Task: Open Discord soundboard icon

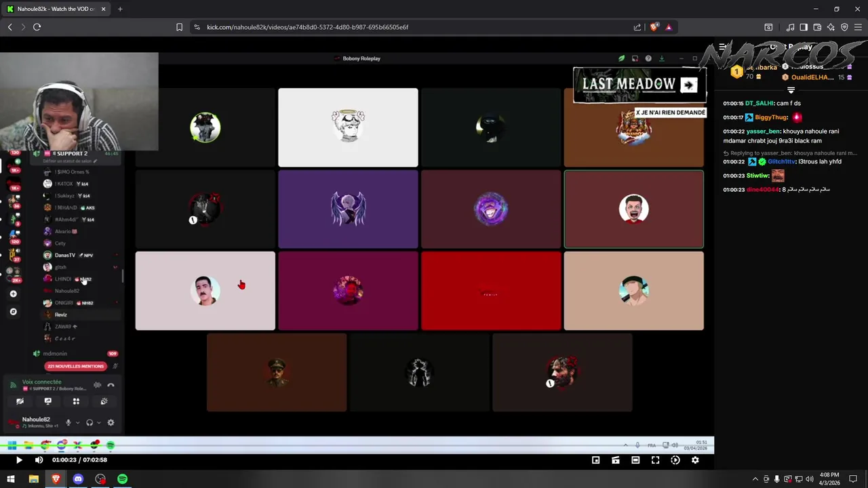Action: tap(104, 401)
